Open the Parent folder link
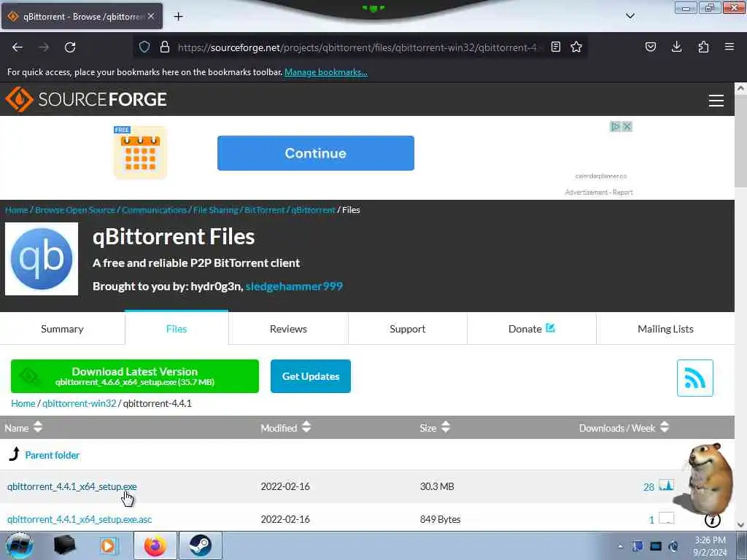The height and width of the screenshot is (560, 747). coord(53,455)
